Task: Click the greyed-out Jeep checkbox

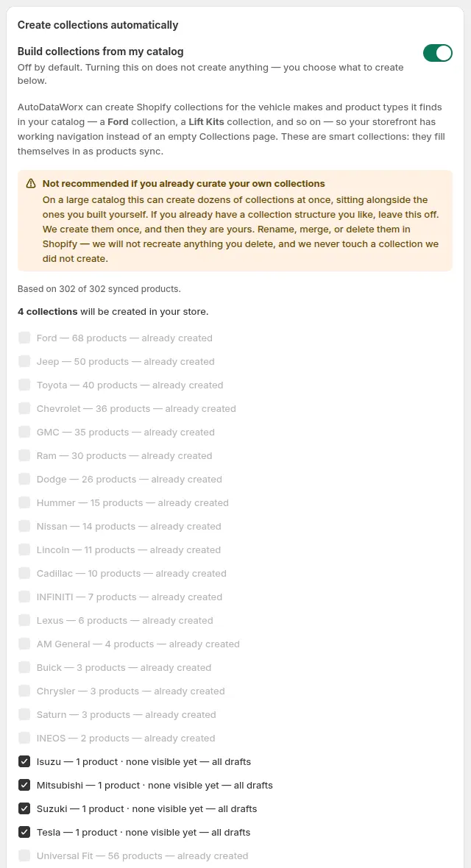Action: (x=24, y=361)
